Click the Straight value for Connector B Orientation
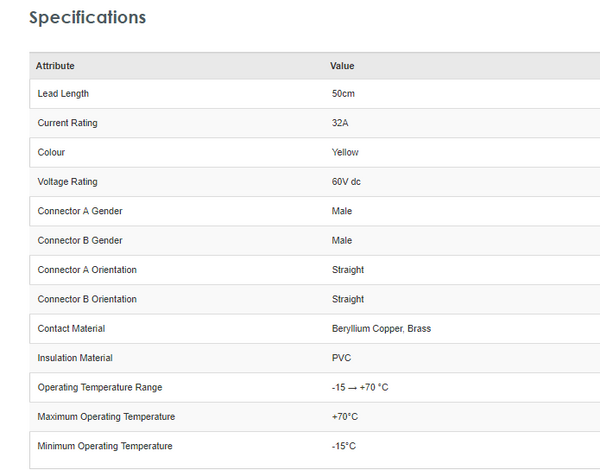The width and height of the screenshot is (600, 470). pos(348,299)
